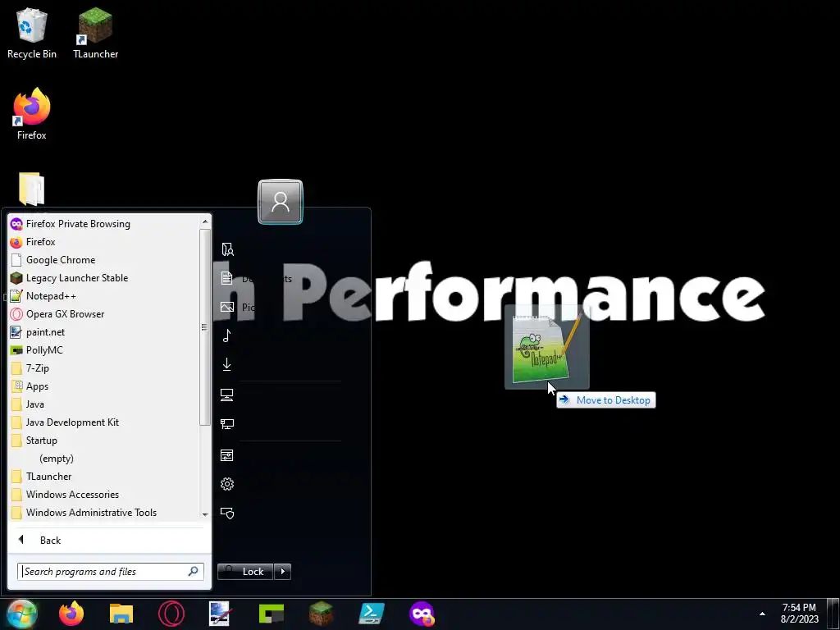Start Opera GX Browser from list
840x630 pixels.
coord(104,314)
